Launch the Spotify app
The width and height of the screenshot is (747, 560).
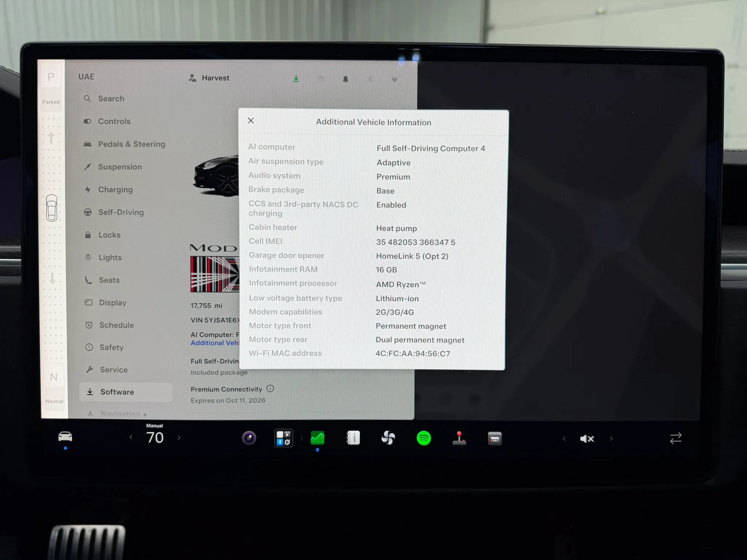tap(423, 438)
